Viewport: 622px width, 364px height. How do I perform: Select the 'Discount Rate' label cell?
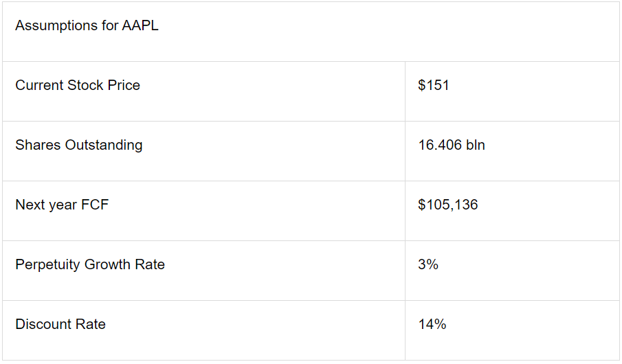click(60, 325)
